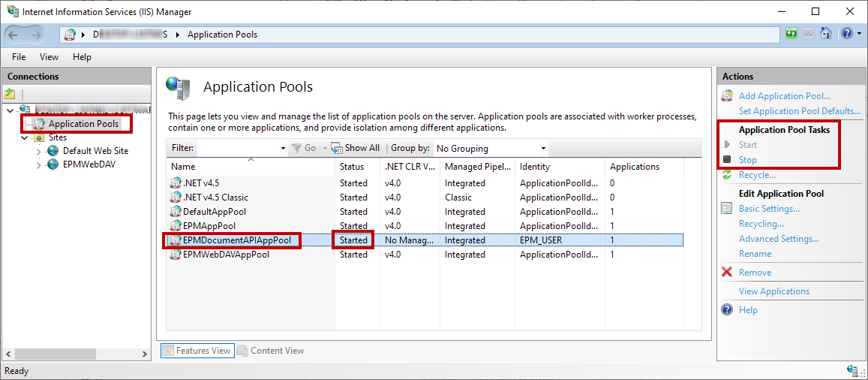868x380 pixels.
Task: Click the Stop application pool icon
Action: [726, 160]
